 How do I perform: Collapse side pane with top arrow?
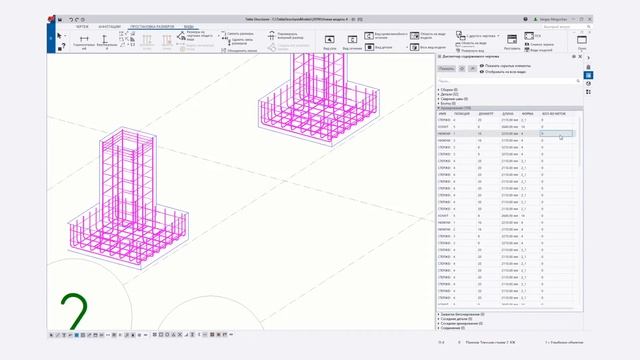588,58
